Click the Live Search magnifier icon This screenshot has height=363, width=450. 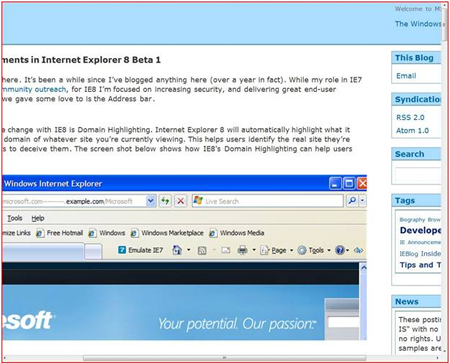pyautogui.click(x=352, y=201)
